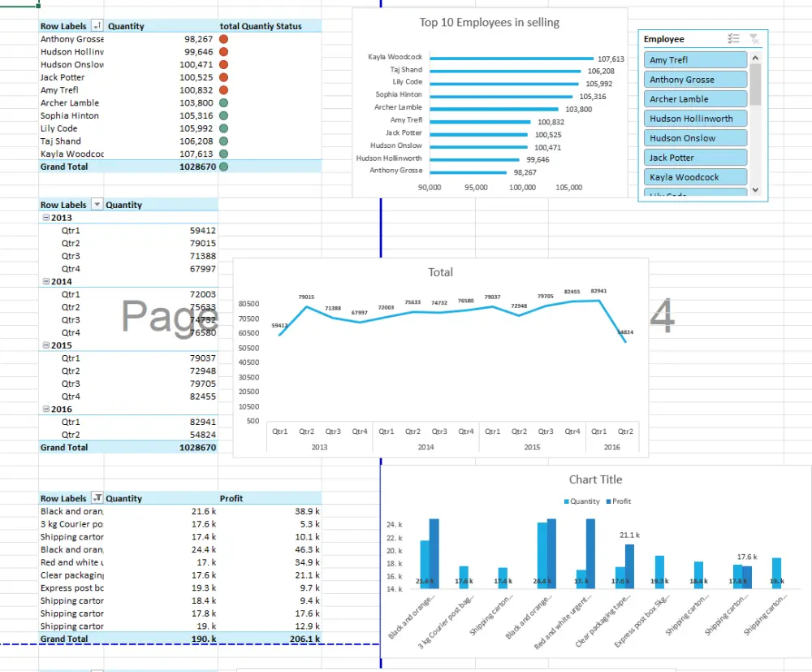Collapse the 2013 group in the quarterly pivot
Viewport: 812px width, 672px height.
coord(45,217)
